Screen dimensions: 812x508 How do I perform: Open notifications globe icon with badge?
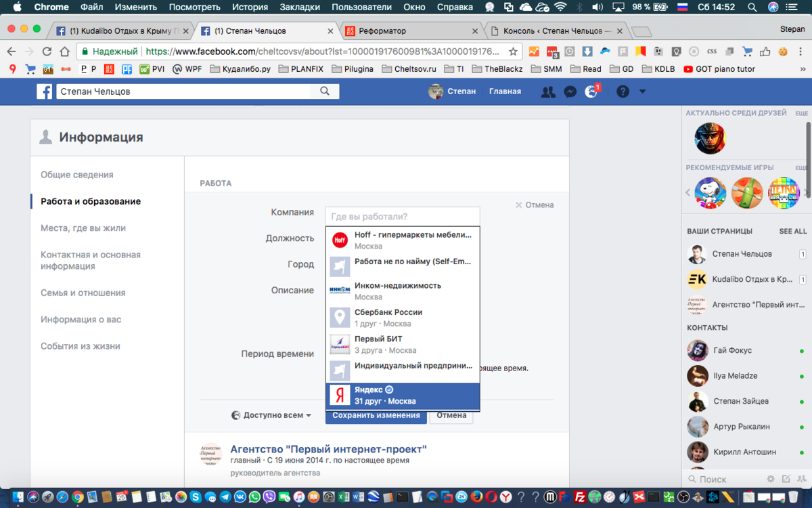pos(592,91)
